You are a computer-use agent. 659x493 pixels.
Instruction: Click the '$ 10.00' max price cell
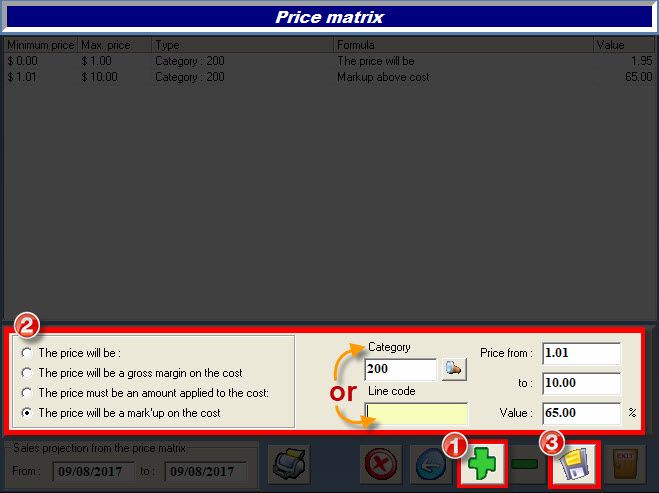(99, 77)
